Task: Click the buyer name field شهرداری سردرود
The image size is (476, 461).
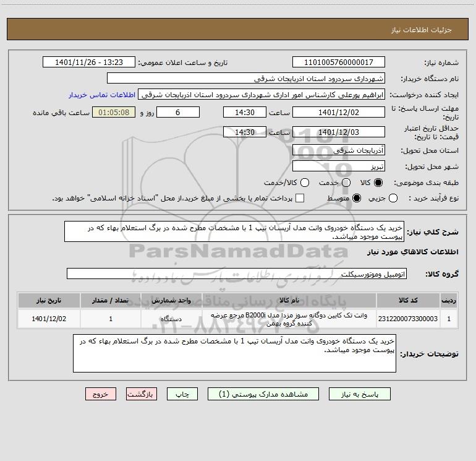Action: [x=246, y=79]
